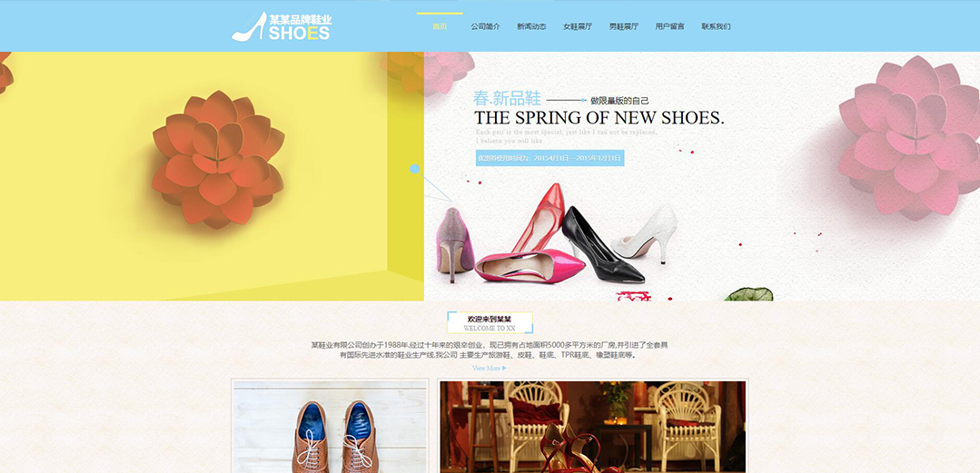Image resolution: width=980 pixels, height=473 pixels.
Task: Click the white high-heel shoe in banner
Action: point(646,233)
